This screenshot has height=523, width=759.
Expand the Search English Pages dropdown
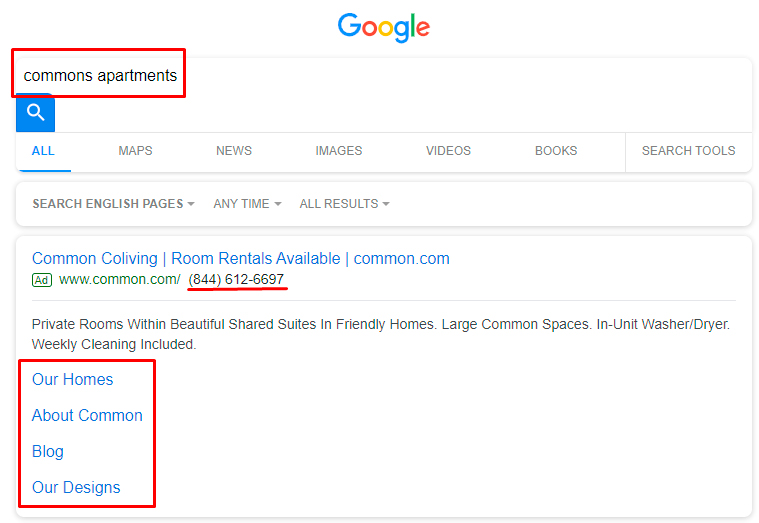point(113,204)
